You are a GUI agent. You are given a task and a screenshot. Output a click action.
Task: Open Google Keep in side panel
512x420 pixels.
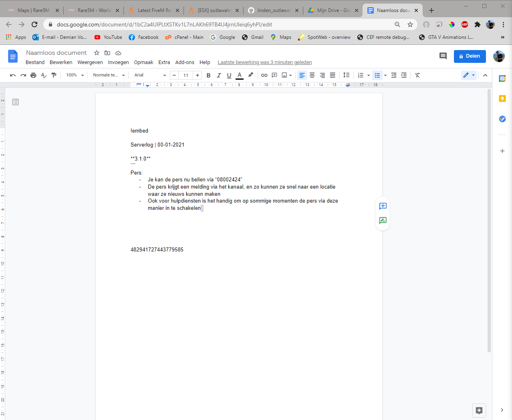[x=502, y=98]
